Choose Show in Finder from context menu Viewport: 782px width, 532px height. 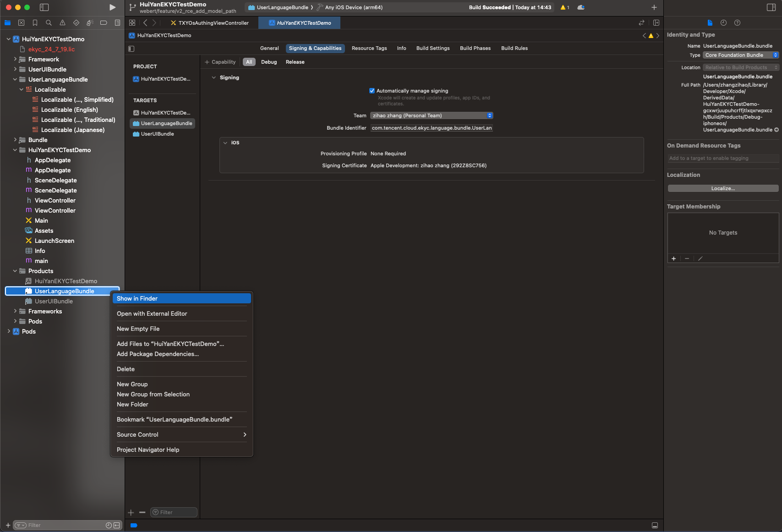pyautogui.click(x=182, y=298)
